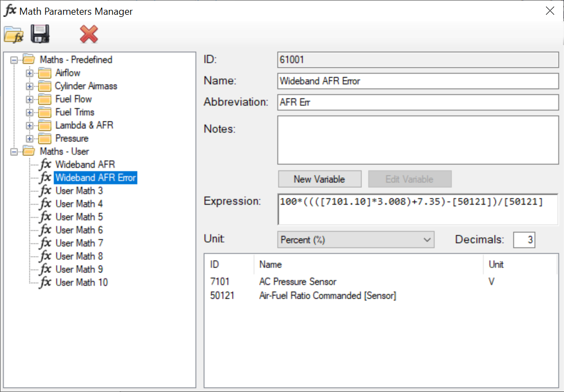This screenshot has height=392, width=564.
Task: Click into the Abbreviation field
Action: pos(418,102)
